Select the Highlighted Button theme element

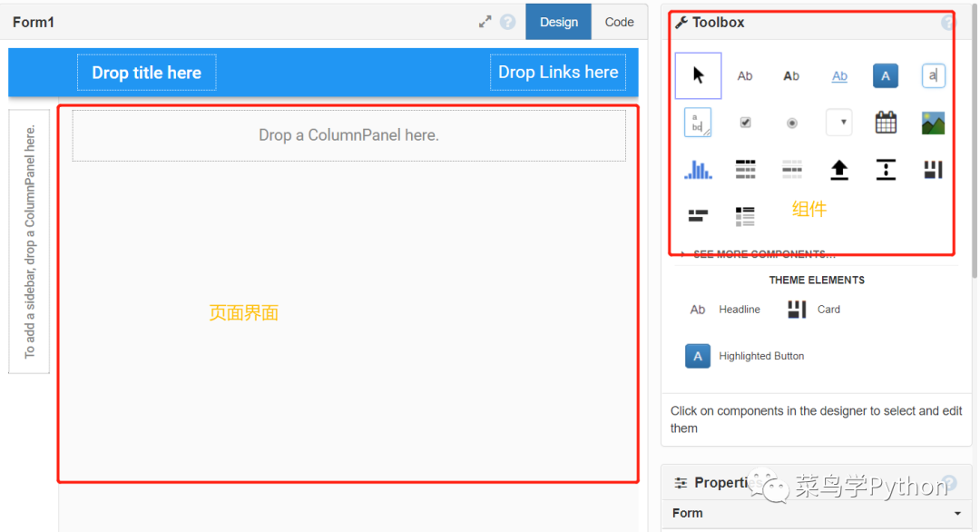[x=744, y=356]
